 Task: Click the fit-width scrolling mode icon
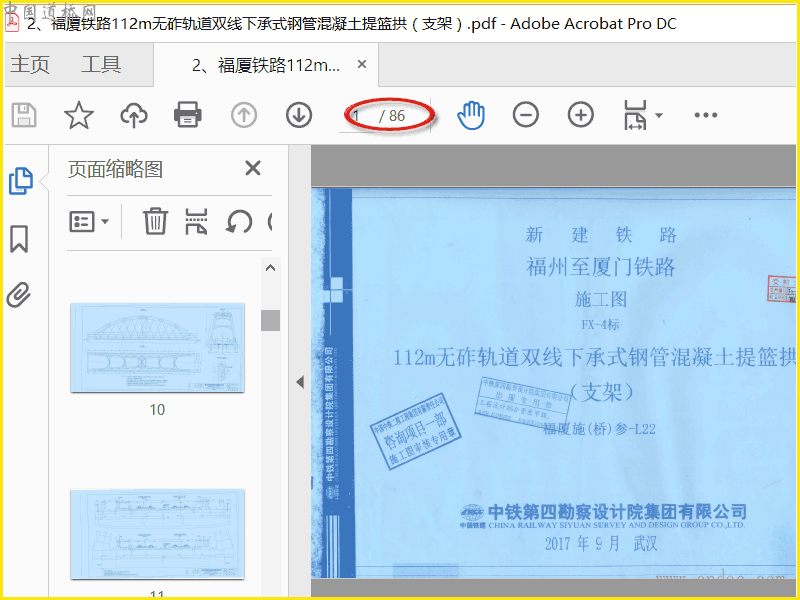click(635, 115)
